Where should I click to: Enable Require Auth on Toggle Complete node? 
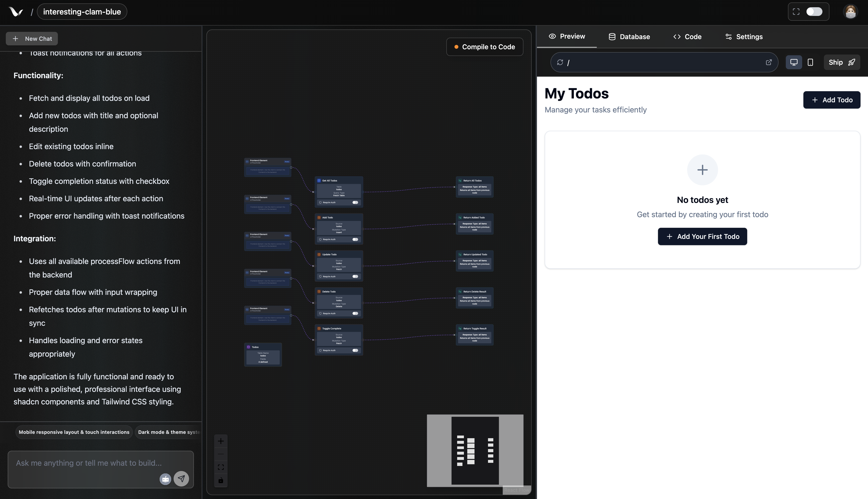pyautogui.click(x=355, y=350)
